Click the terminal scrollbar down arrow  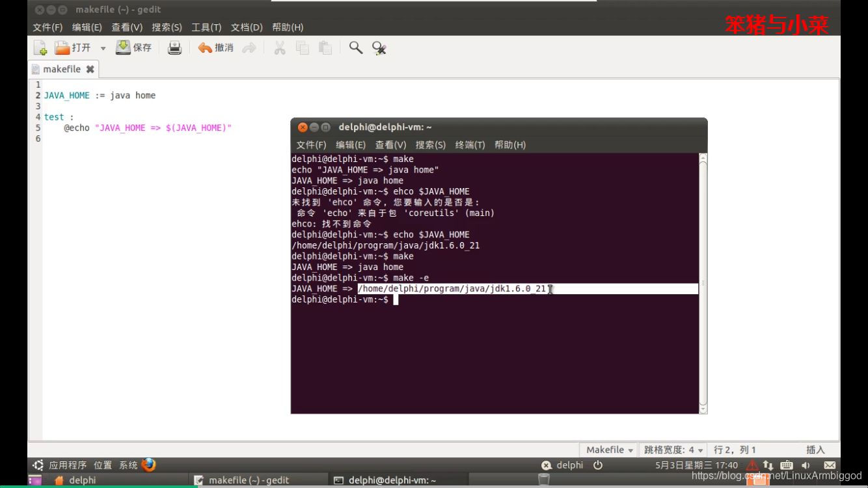703,408
